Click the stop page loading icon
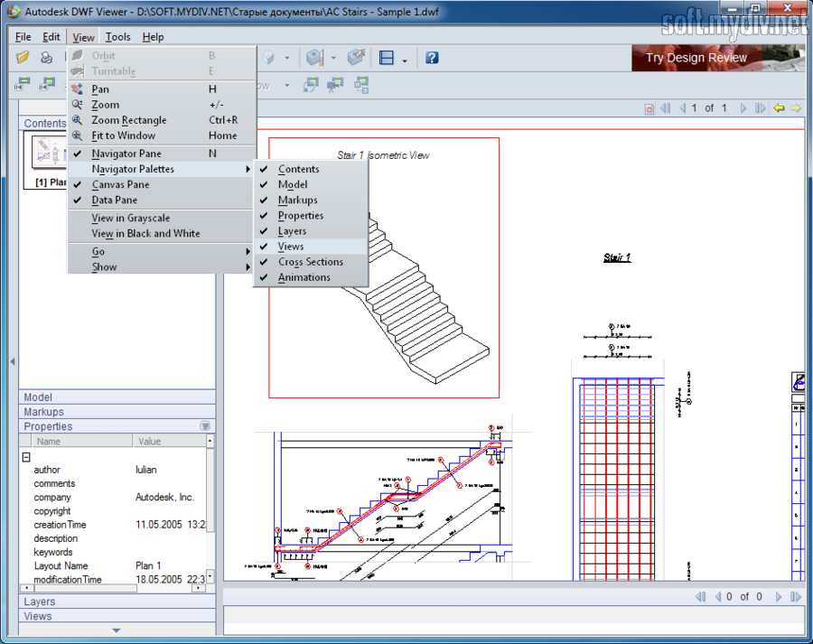Screen dimensions: 813x644 click(649, 109)
